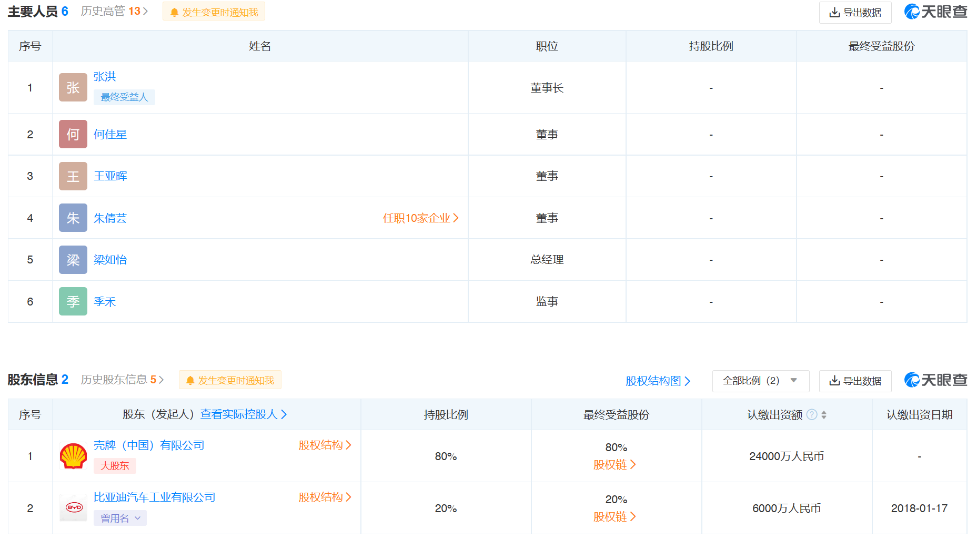This screenshot has width=977, height=560.
Task: Expand the 曾用名 tag for 比亚迪
Action: click(120, 518)
